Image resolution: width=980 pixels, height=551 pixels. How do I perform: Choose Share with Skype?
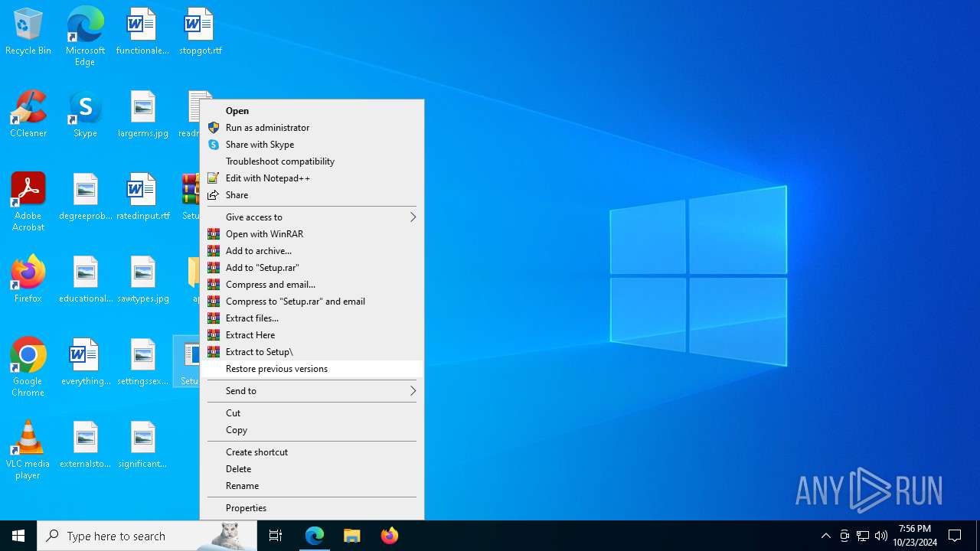click(312, 145)
